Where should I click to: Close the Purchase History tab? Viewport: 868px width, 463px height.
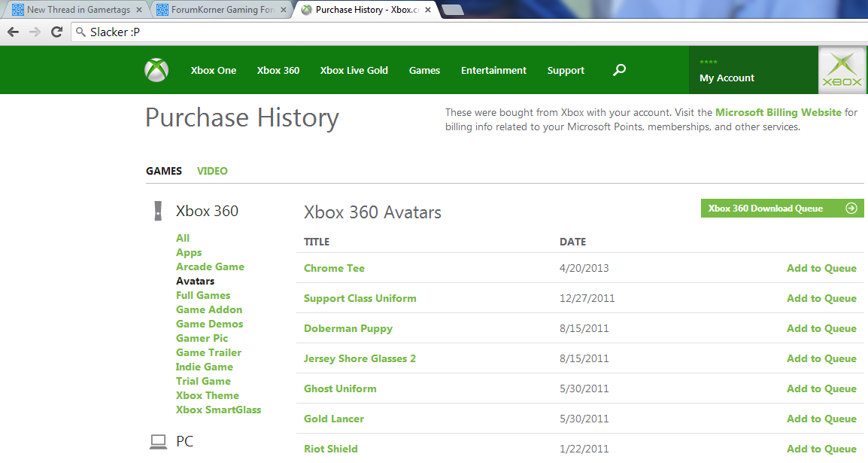(x=428, y=10)
